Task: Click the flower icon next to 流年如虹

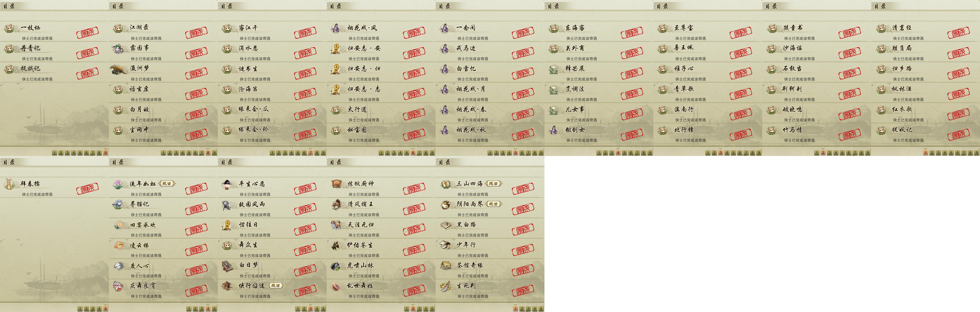Action: click(118, 184)
